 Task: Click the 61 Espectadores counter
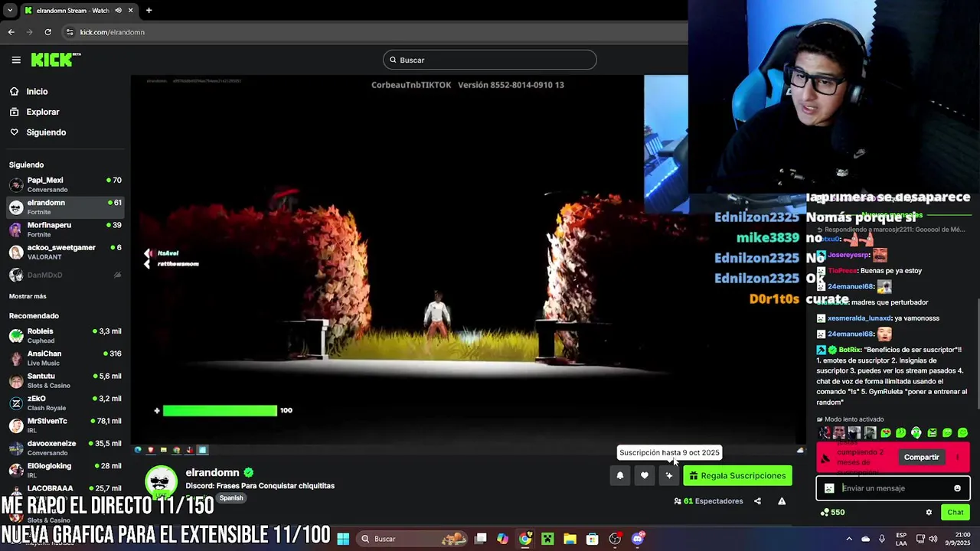click(708, 501)
